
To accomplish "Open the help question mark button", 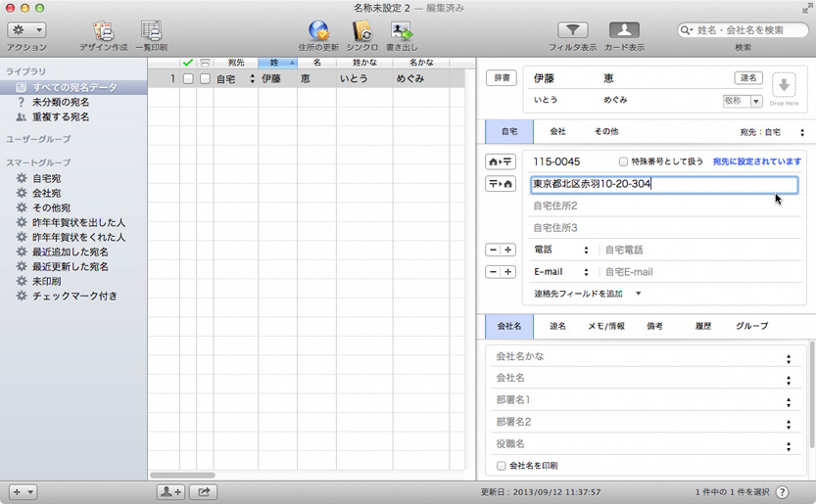I will pos(783,491).
